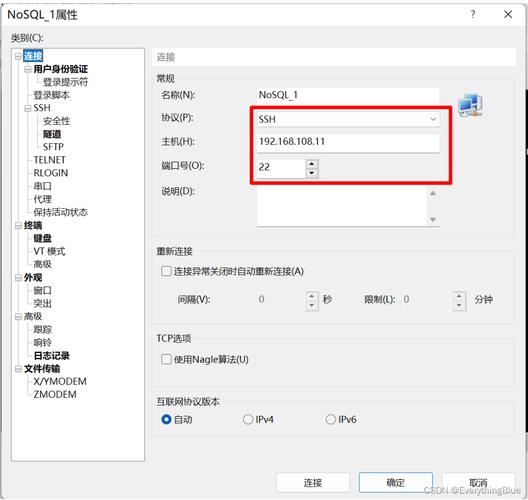Confirm with the 确定 button
Screen dimensions: 528x500
(396, 482)
